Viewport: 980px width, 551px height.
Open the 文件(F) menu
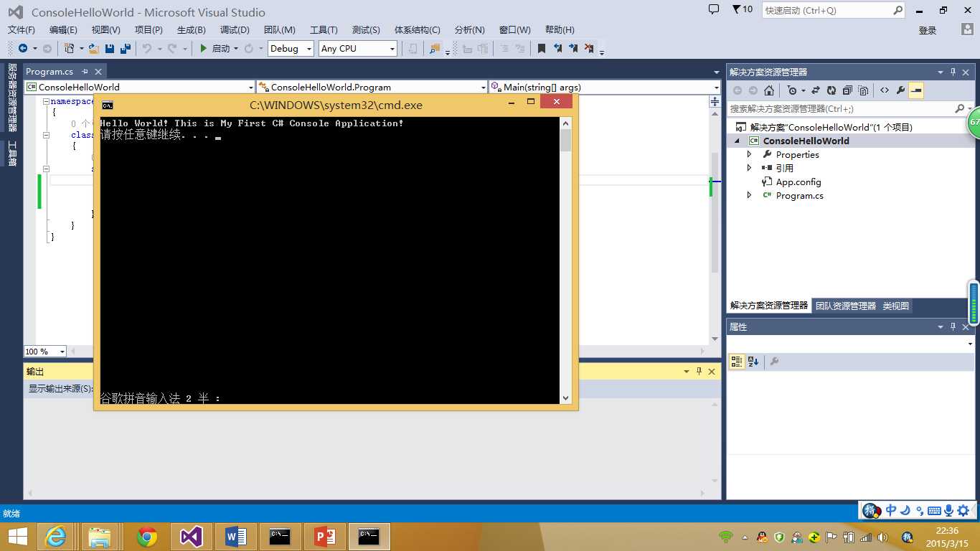22,29
